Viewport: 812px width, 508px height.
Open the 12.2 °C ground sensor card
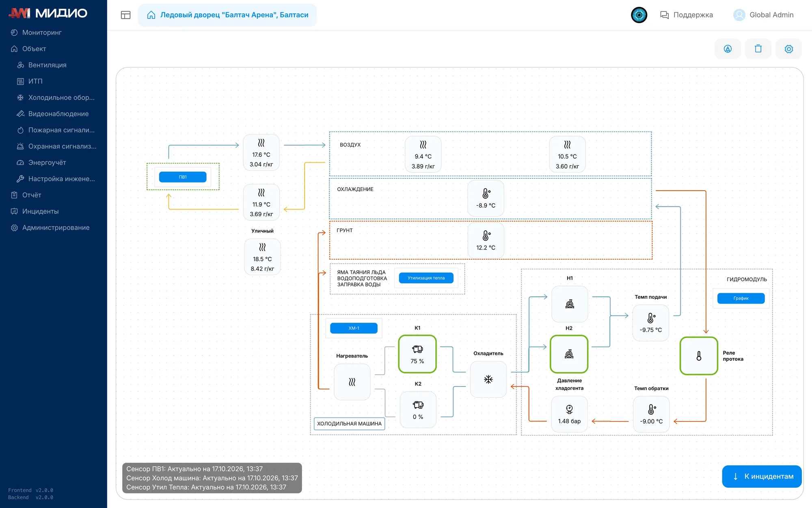click(486, 240)
